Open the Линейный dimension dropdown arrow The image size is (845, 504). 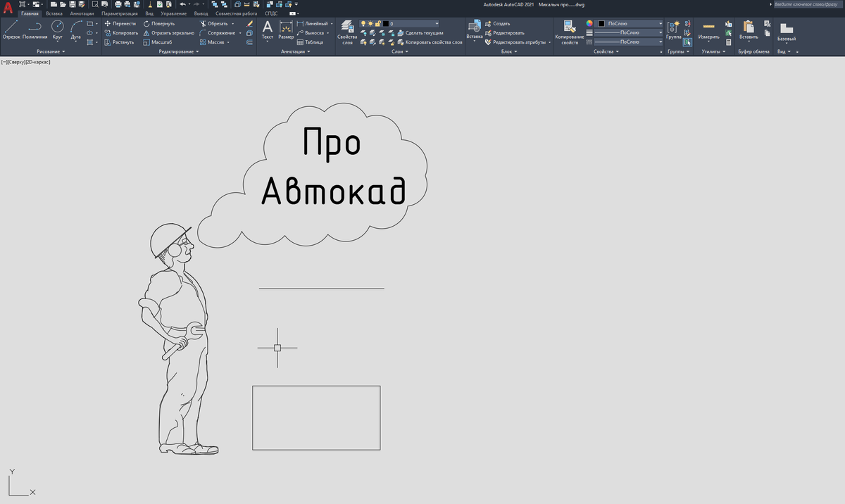332,23
